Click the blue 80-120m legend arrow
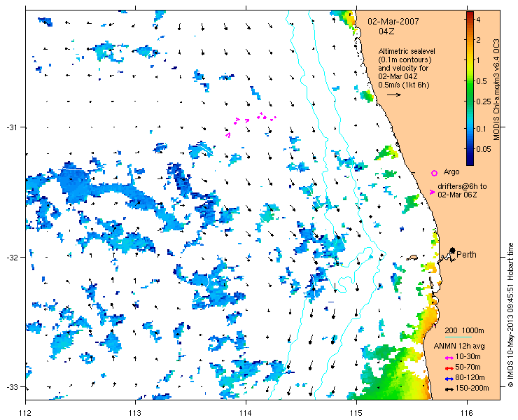Viewport: 518px width, 420px height. tap(449, 379)
